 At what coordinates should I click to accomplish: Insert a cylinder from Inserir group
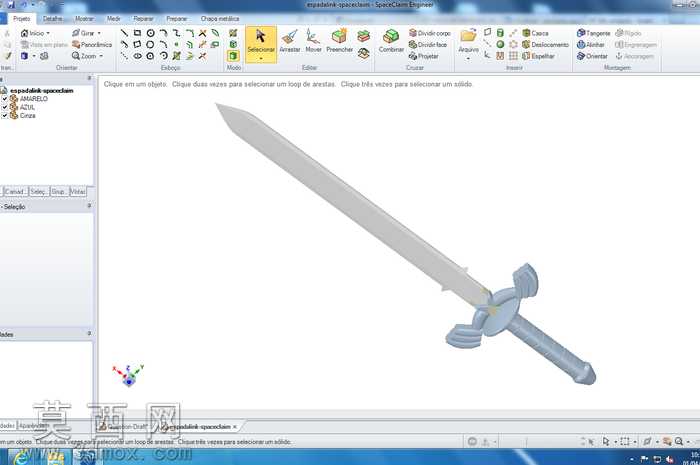click(x=500, y=33)
